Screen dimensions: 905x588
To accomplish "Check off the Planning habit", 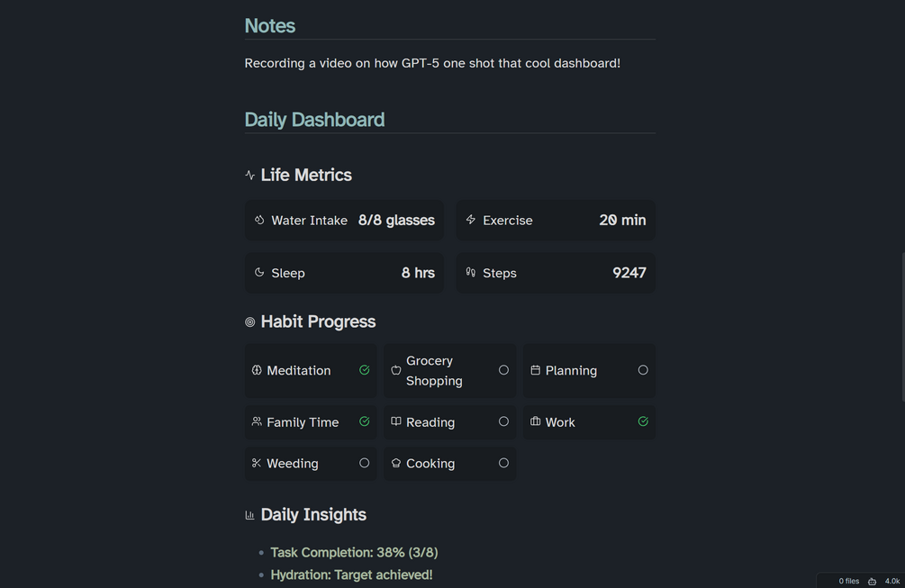I will tap(643, 370).
